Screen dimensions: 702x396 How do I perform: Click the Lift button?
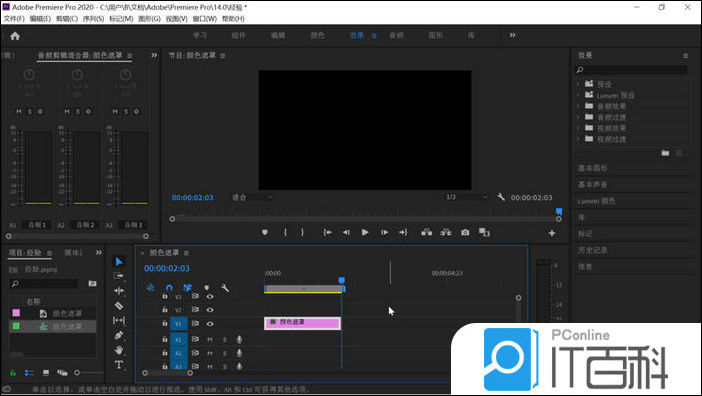pyautogui.click(x=427, y=232)
